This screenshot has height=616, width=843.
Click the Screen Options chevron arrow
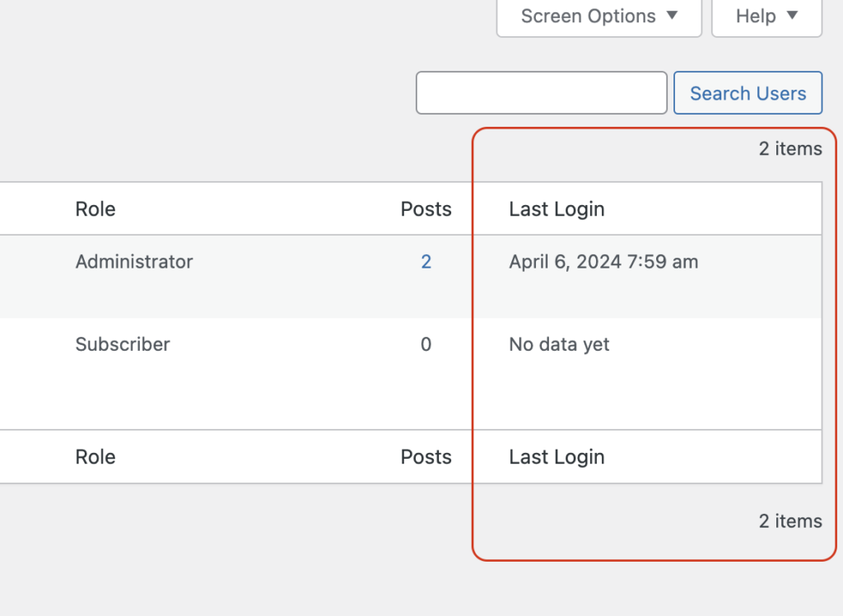672,16
